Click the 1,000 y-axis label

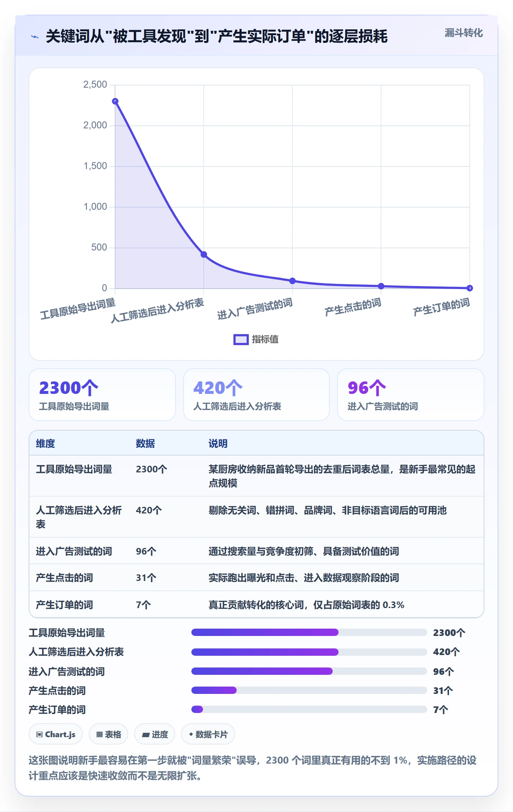95,207
